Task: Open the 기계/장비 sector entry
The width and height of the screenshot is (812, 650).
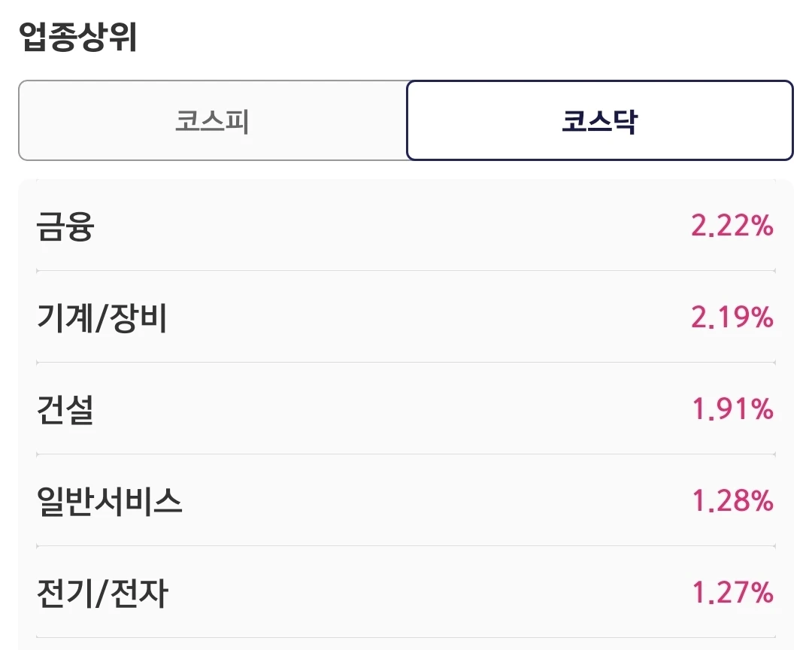Action: [x=406, y=317]
